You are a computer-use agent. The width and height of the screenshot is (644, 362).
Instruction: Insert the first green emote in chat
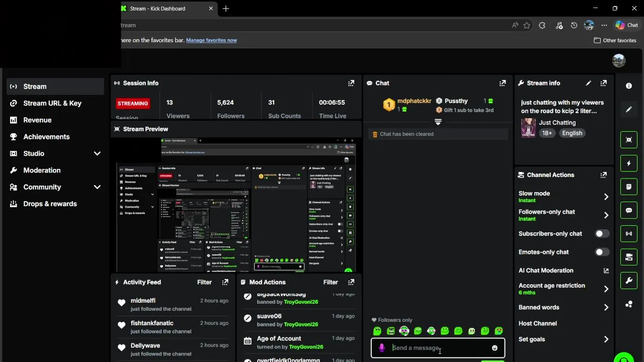coord(377,331)
